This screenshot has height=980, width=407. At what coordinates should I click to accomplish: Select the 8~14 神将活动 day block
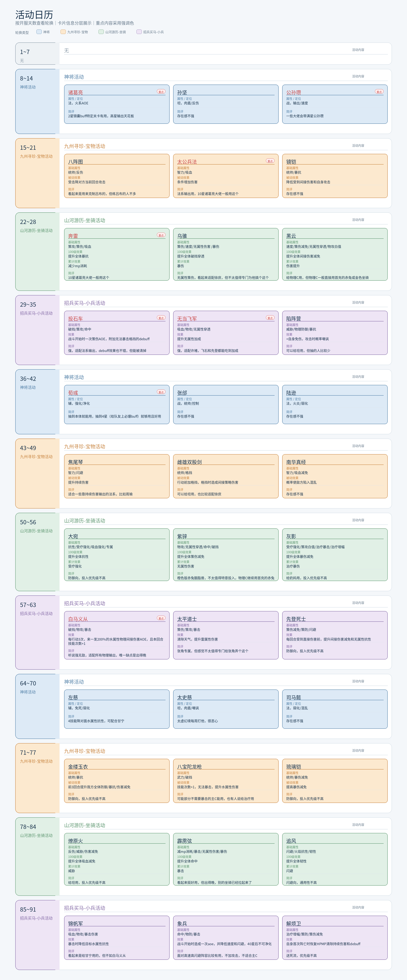(x=37, y=102)
